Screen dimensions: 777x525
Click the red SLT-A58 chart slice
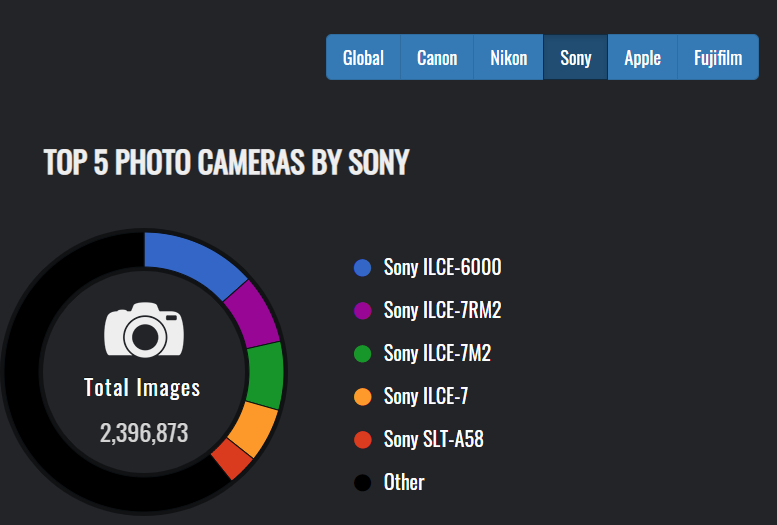pyautogui.click(x=232, y=459)
